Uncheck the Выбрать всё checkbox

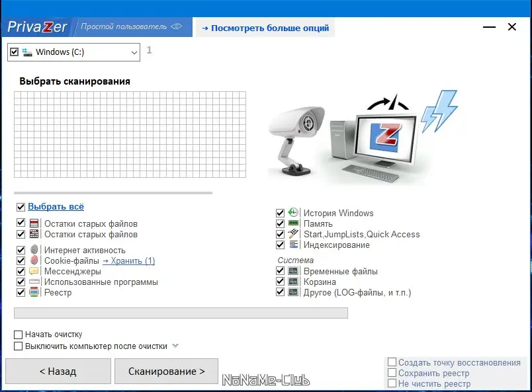click(21, 207)
